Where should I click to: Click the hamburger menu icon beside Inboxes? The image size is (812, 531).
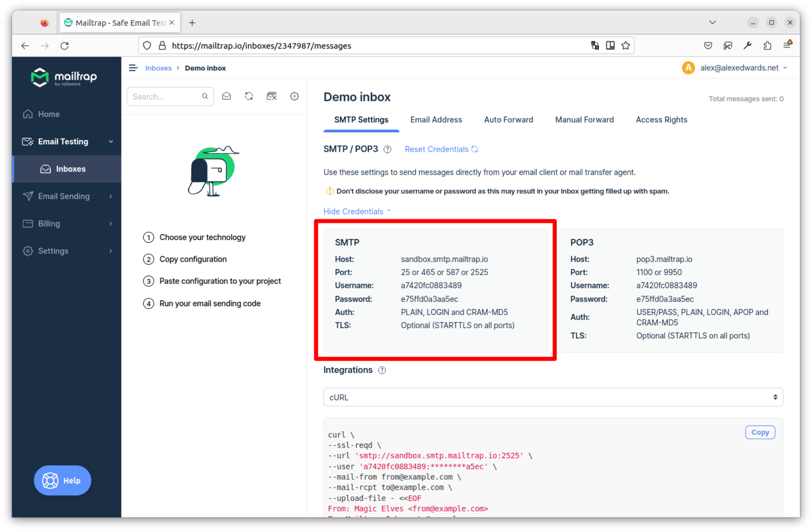133,68
